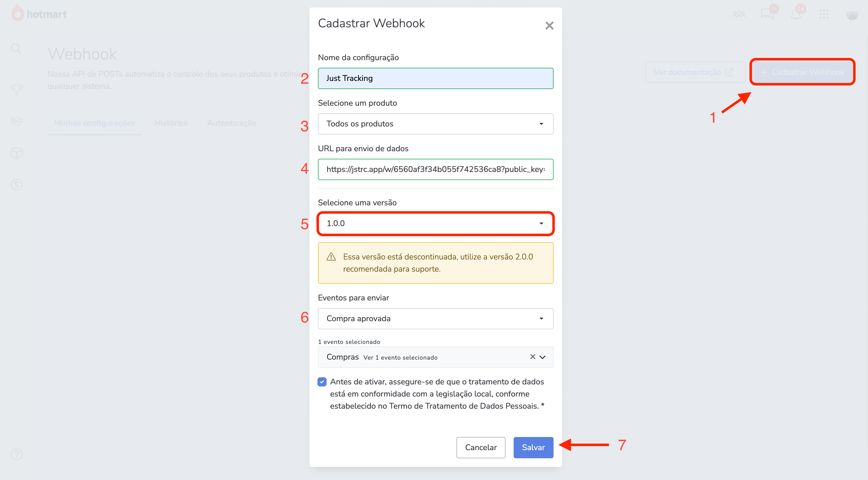The height and width of the screenshot is (480, 868).
Task: Click the warning triangle icon in alert
Action: click(331, 257)
